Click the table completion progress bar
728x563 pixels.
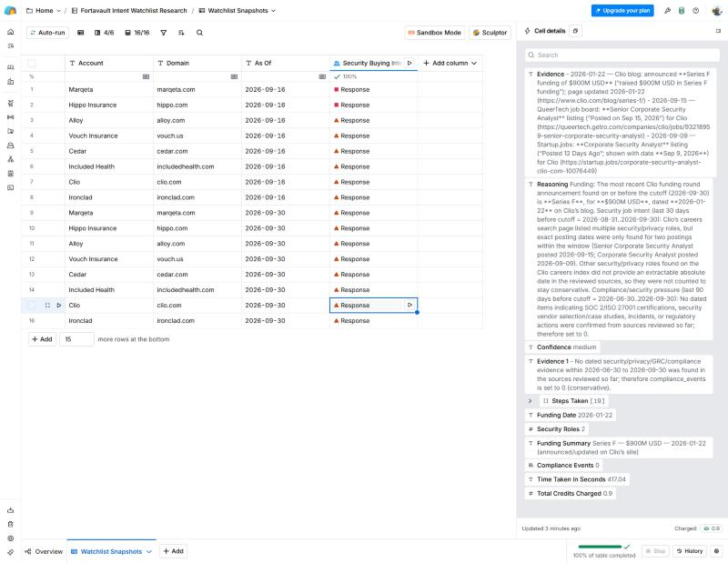click(600, 547)
